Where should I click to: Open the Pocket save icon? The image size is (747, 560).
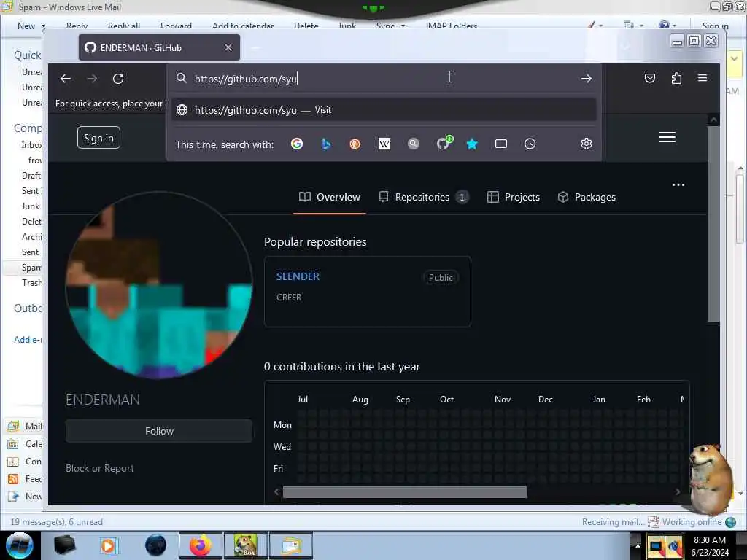[x=650, y=78]
